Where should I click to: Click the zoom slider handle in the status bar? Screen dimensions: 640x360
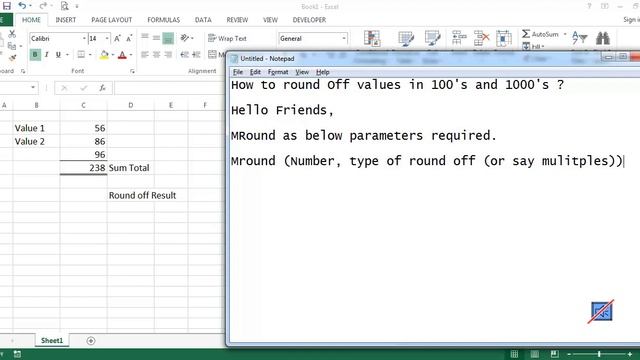(x=599, y=354)
